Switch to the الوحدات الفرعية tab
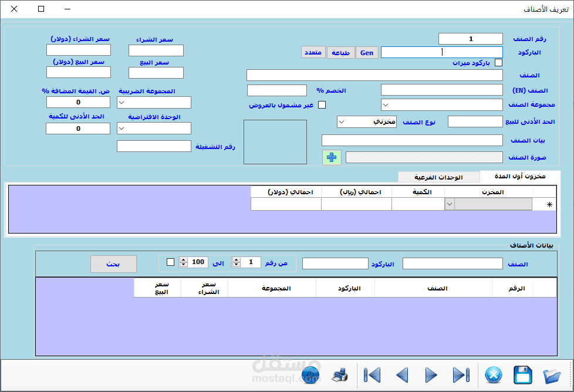The width and height of the screenshot is (574, 392). pos(438,177)
